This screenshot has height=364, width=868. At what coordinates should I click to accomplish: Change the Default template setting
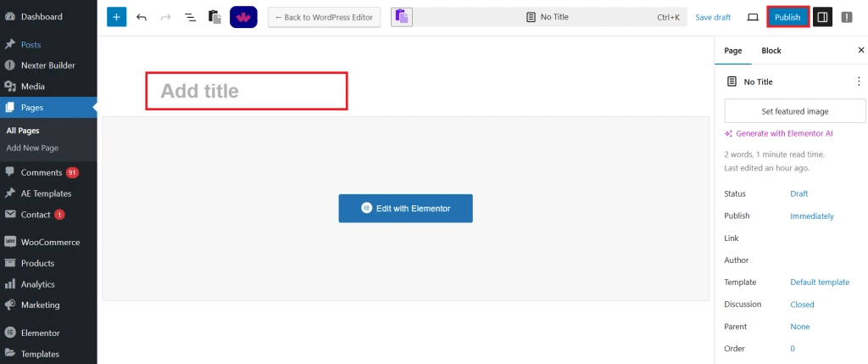tap(819, 283)
